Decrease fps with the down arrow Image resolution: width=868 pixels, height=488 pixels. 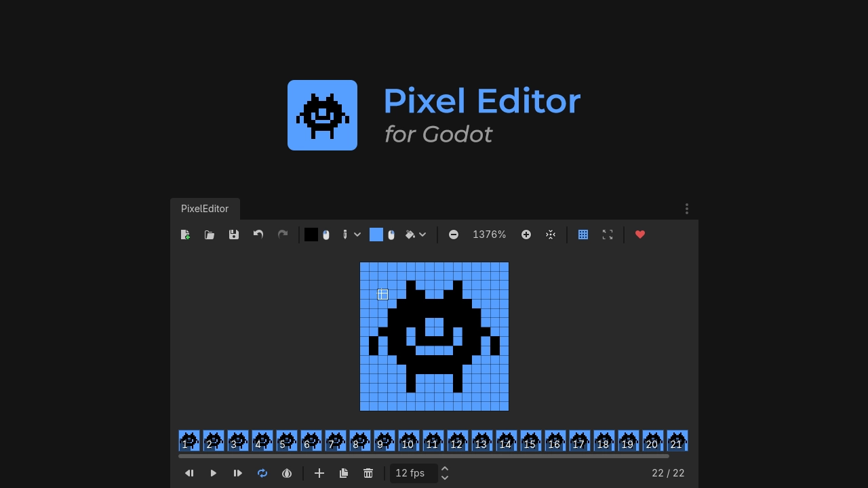click(x=445, y=478)
